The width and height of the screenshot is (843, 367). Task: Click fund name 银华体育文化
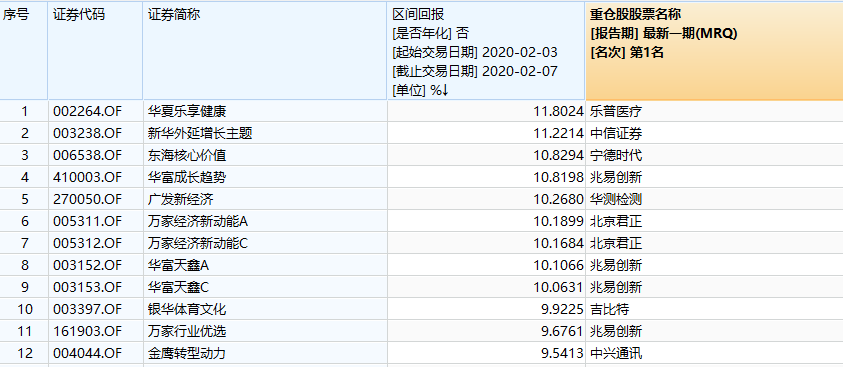pyautogui.click(x=187, y=310)
